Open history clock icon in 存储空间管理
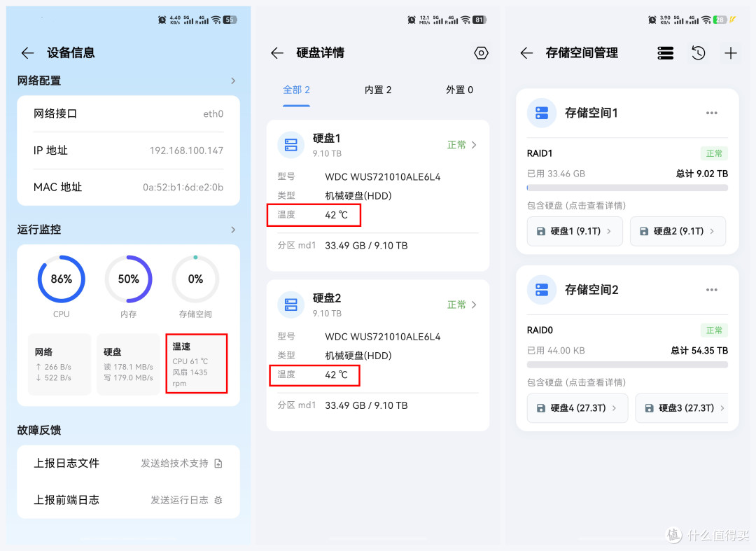 (x=698, y=53)
